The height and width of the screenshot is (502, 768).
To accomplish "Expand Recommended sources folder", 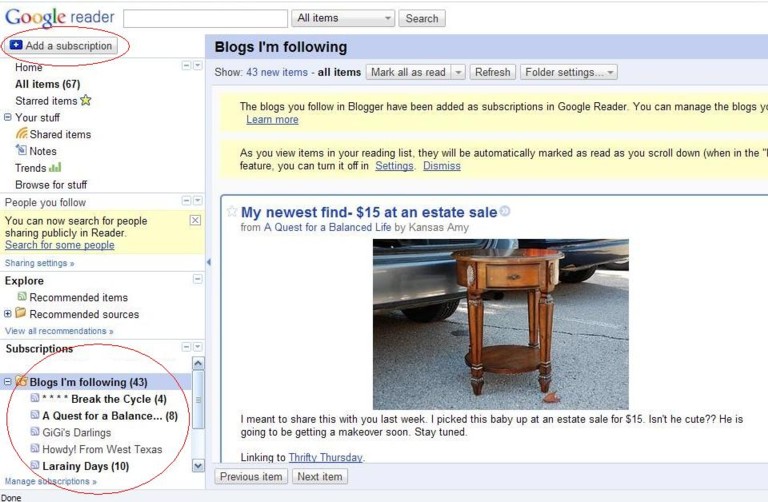I will (x=7, y=313).
